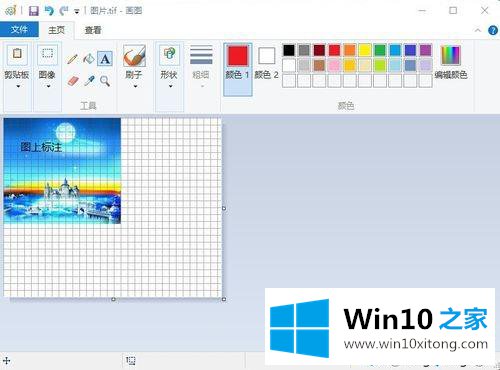Click the 图上标注 text on the canvas image
The image size is (500, 370).
click(x=41, y=147)
